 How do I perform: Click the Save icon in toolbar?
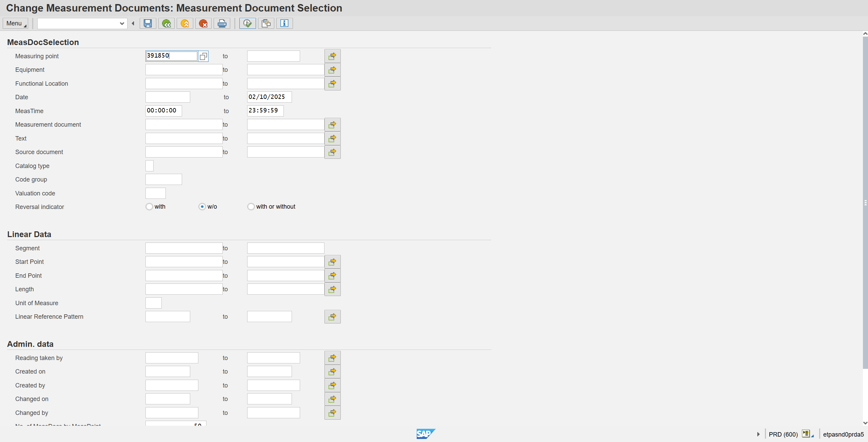[148, 23]
